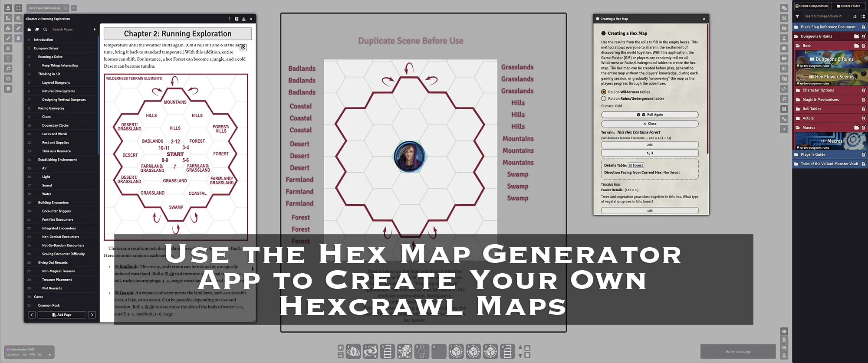Viewport: 868px width, 363px height.
Task: Run hotbar macro 4 skull cloud
Action: click(404, 351)
